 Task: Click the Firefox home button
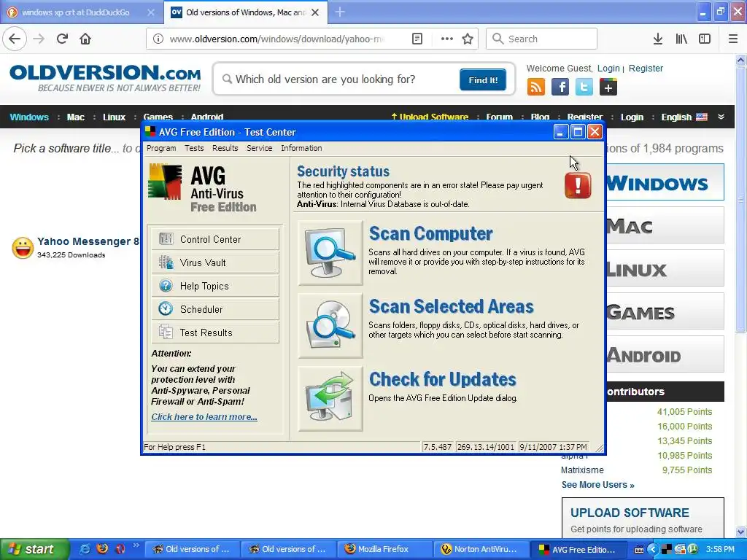pyautogui.click(x=85, y=39)
